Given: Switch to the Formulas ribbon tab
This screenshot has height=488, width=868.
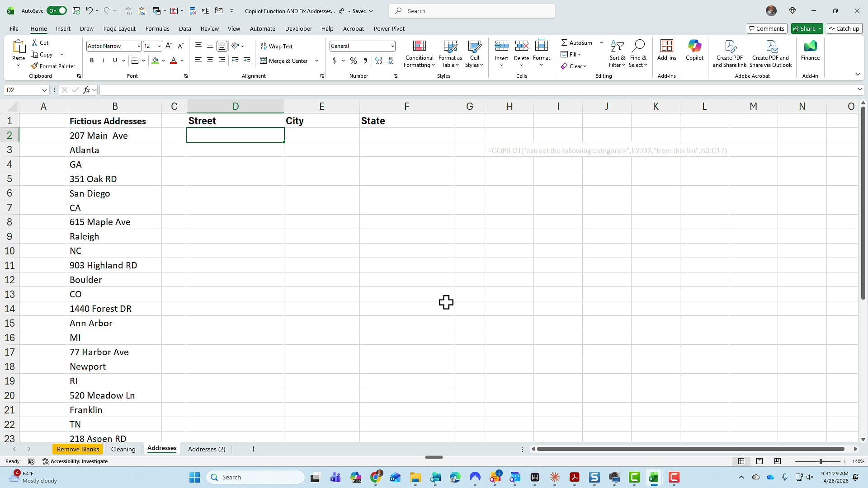Looking at the screenshot, I should (x=157, y=28).
